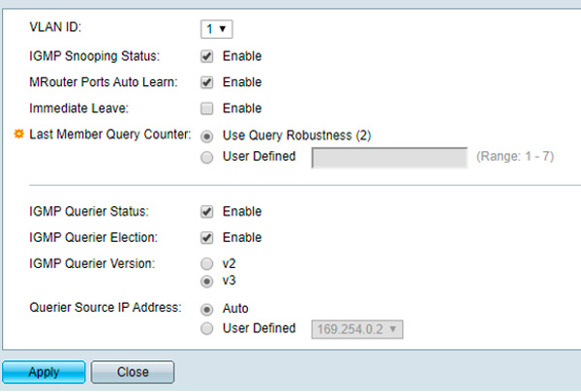Choose User Defined for Last Member Query Counter

click(x=207, y=158)
